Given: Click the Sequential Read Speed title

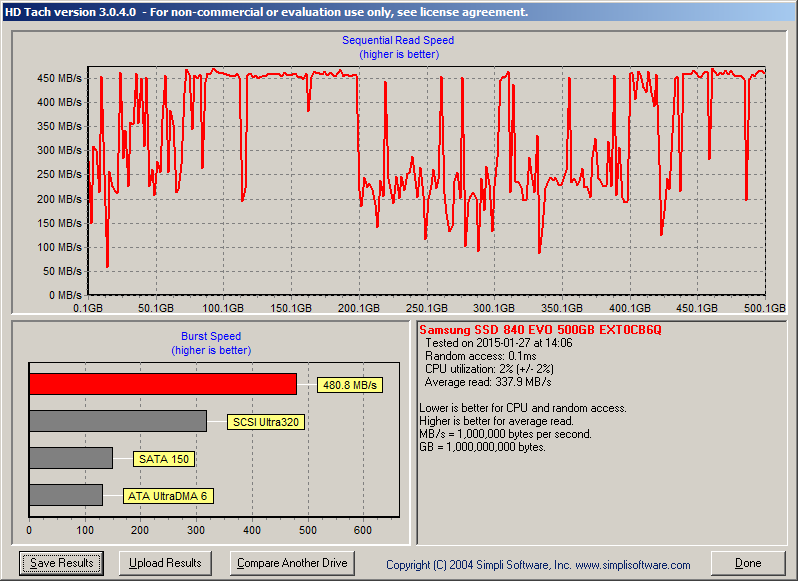Looking at the screenshot, I should [398, 40].
